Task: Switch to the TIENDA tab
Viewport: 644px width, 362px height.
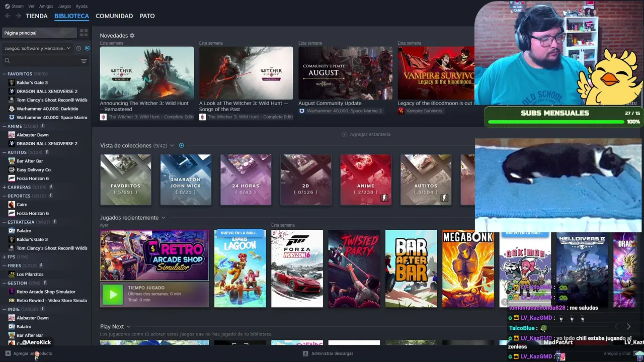Action: pyautogui.click(x=37, y=16)
